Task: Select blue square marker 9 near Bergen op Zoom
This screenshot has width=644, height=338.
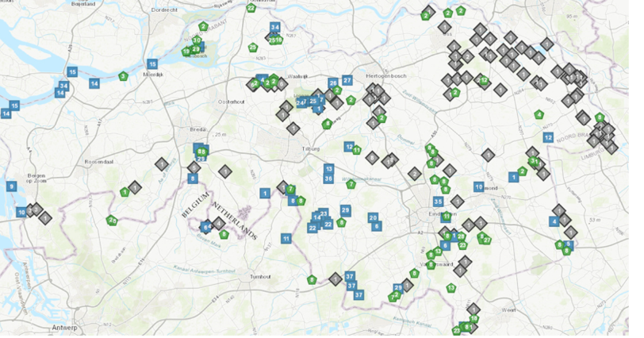Action: pyautogui.click(x=11, y=186)
